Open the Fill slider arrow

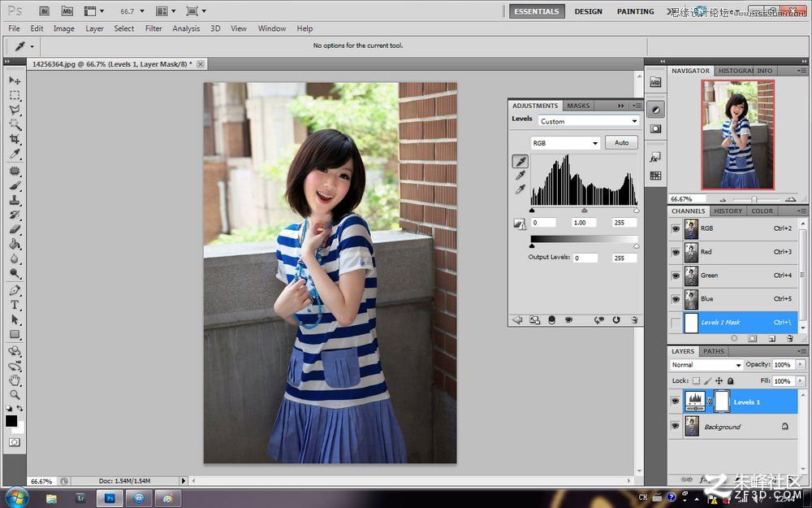(x=800, y=381)
